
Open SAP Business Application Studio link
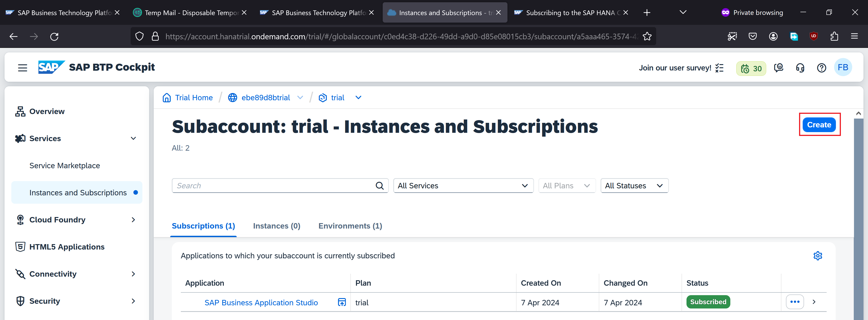click(261, 303)
